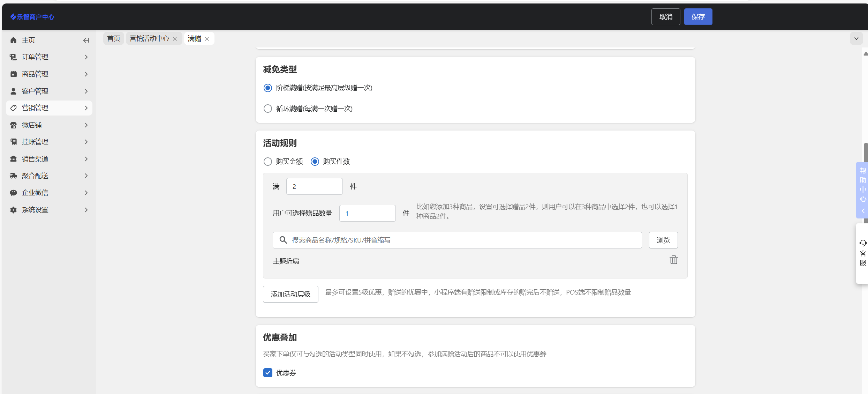Delete the 主题折扇 gift with trash icon
The image size is (868, 394).
coord(673,260)
